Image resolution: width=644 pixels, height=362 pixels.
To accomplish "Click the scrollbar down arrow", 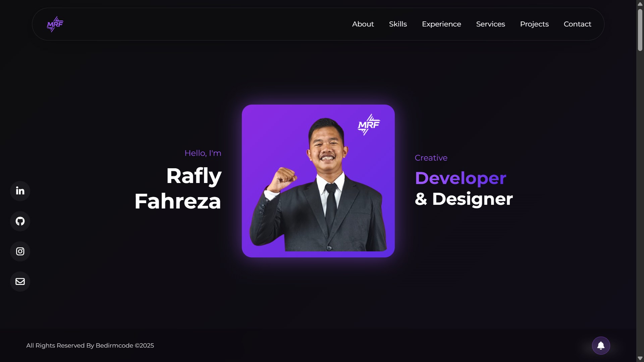I will click(640, 358).
